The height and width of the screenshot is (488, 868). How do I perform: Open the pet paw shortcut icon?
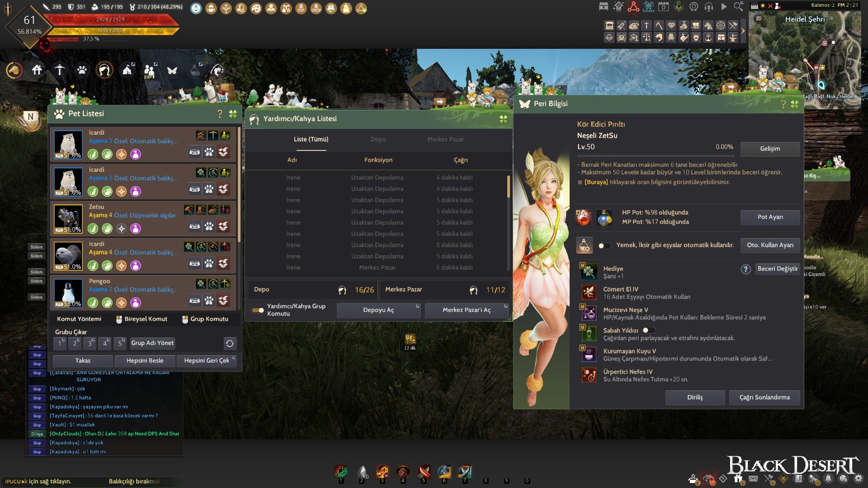point(82,70)
